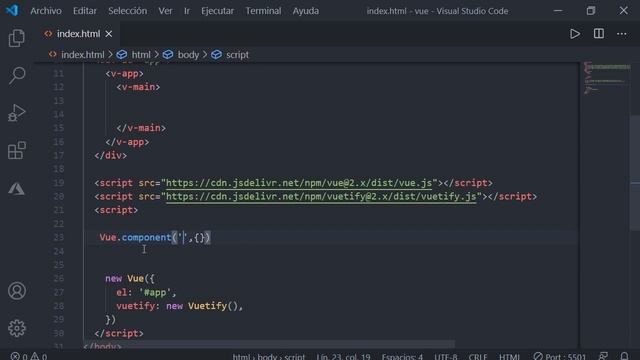
Task: Open the Extensions view icon
Action: 17,150
